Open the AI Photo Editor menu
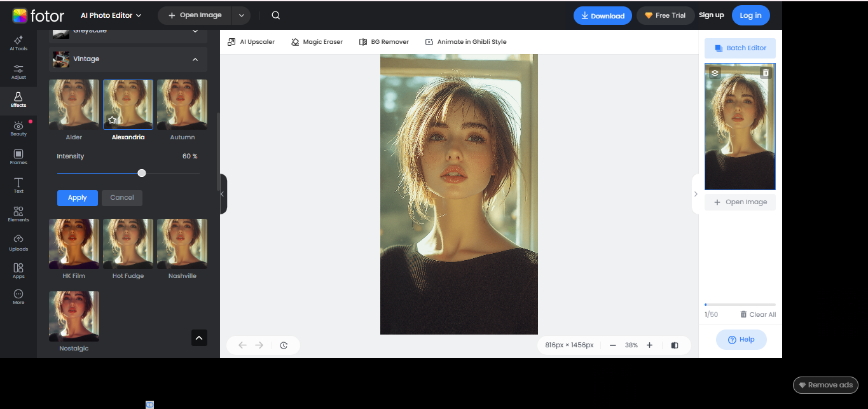868x409 pixels. pyautogui.click(x=111, y=15)
